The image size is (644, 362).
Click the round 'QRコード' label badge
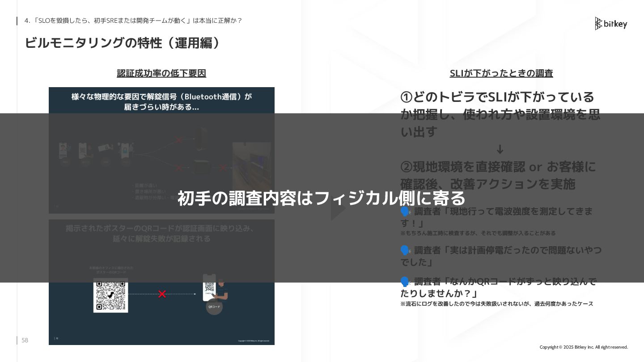pos(214,307)
